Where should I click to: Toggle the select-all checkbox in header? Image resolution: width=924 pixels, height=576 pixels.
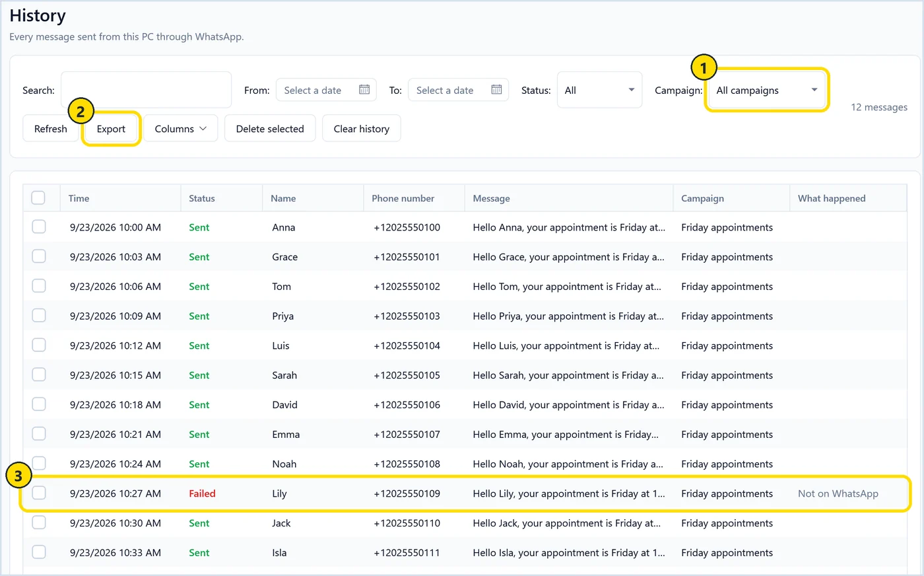tap(38, 198)
